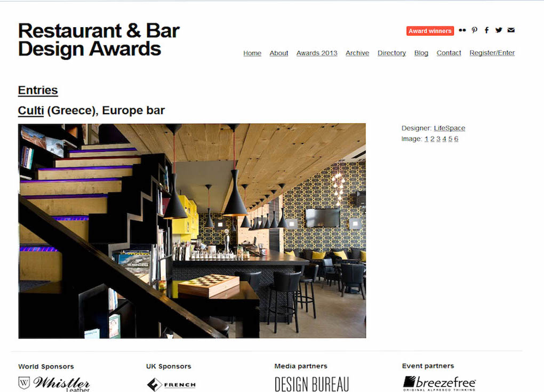Open the Awards 2013 menu item

tap(317, 53)
